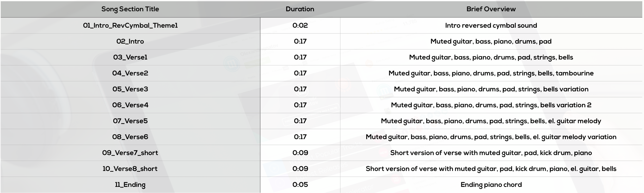Select the 06_Verse4 section title
Screen dimensions: 644x193
tap(130, 105)
